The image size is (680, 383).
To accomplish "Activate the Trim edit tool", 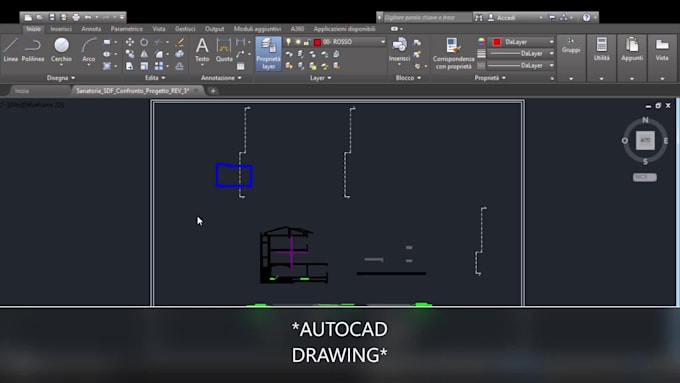I will coord(159,42).
